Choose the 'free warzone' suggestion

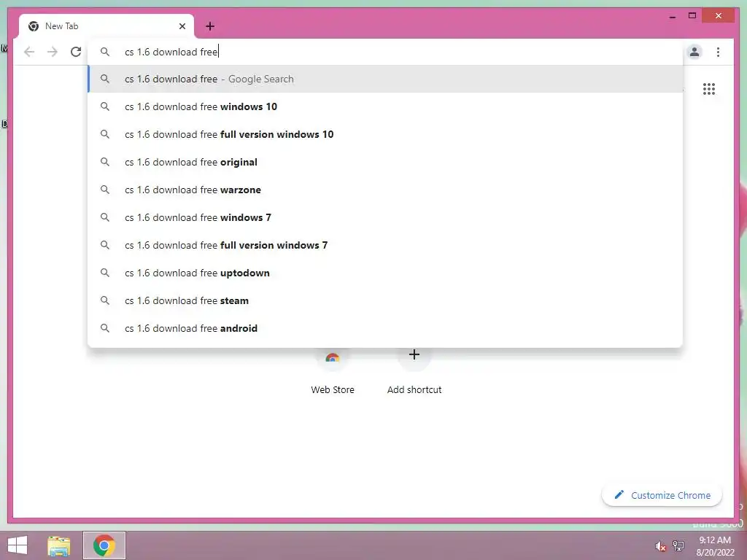(385, 190)
